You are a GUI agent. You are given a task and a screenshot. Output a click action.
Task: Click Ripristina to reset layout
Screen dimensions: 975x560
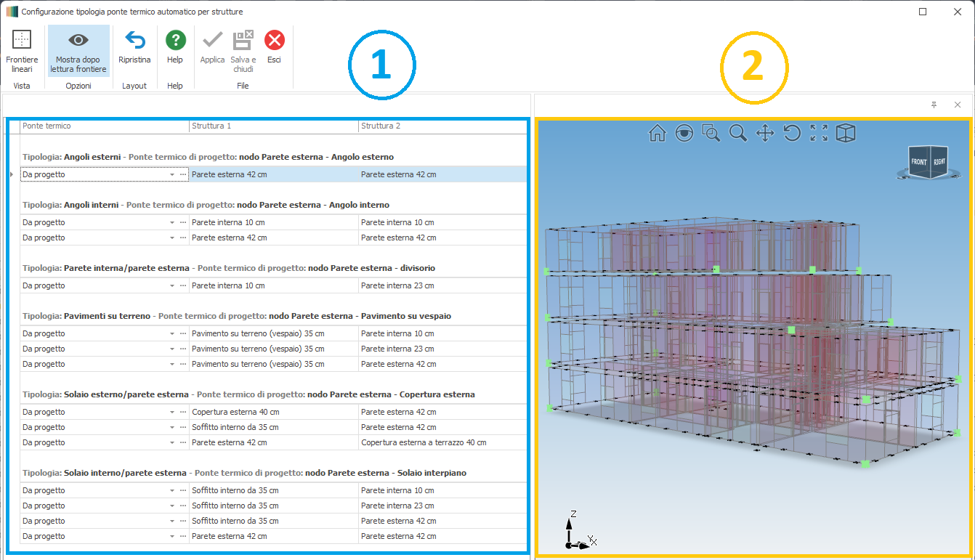[134, 48]
